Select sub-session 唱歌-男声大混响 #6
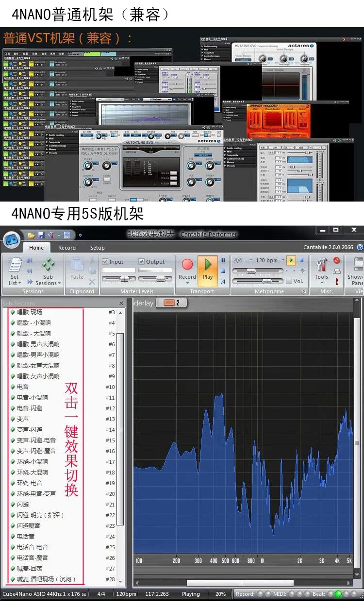This screenshot has width=364, height=608. (x=63, y=344)
